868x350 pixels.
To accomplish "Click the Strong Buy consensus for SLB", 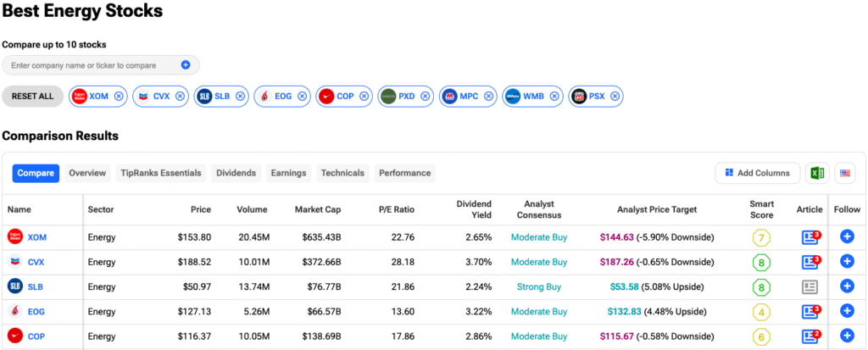I will (539, 287).
